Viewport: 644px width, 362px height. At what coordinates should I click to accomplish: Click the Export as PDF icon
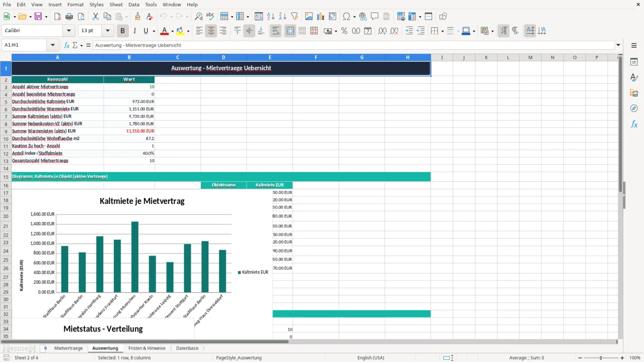coord(57,17)
